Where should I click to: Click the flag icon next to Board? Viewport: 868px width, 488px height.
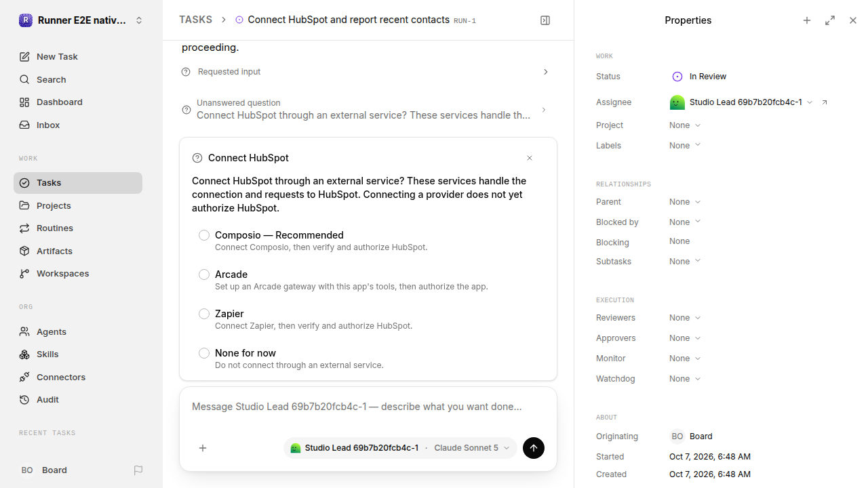pos(138,470)
